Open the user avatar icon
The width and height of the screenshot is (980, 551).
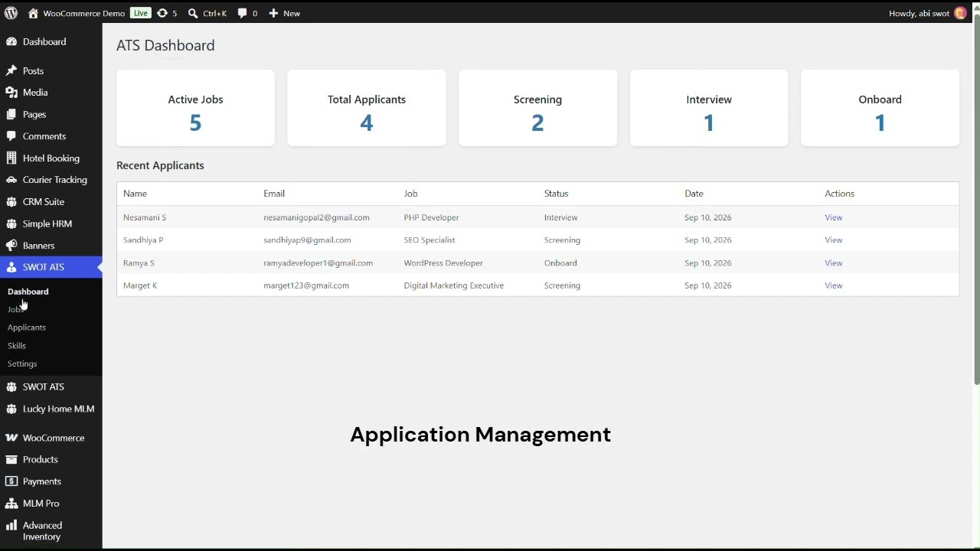(960, 13)
